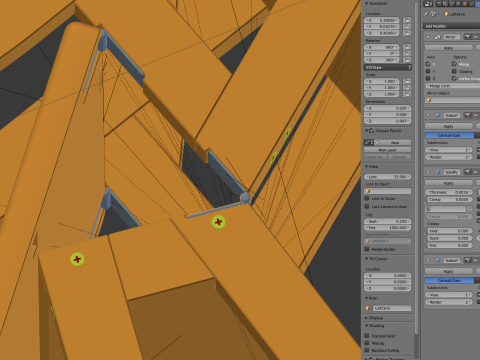Viewport: 480px width, 360px height.
Task: Enable Lock to Cursor checkbox
Action: click(x=367, y=198)
